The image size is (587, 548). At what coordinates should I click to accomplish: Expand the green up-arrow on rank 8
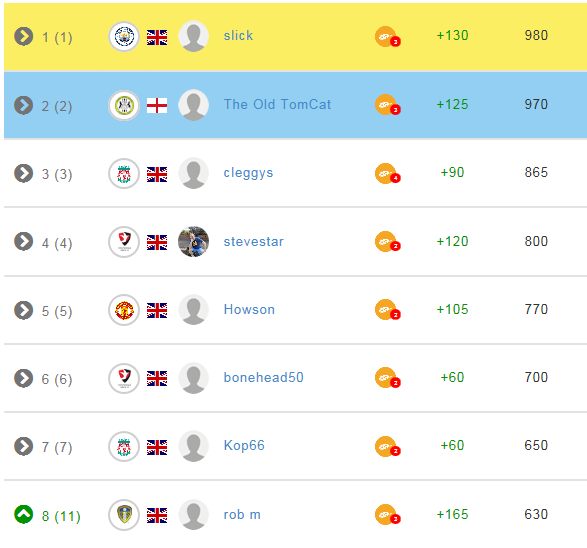tap(24, 514)
